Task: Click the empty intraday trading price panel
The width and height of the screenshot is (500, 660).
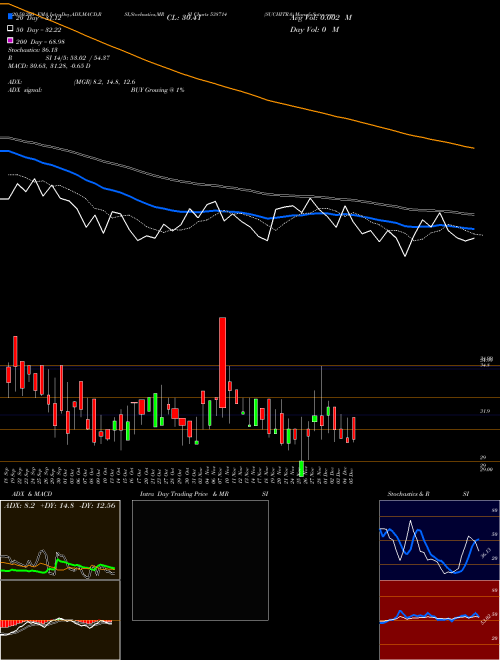Action: click(200, 560)
